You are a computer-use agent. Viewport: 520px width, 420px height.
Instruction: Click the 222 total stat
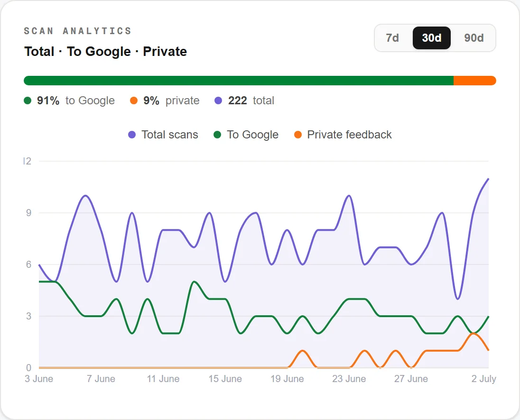pyautogui.click(x=244, y=100)
